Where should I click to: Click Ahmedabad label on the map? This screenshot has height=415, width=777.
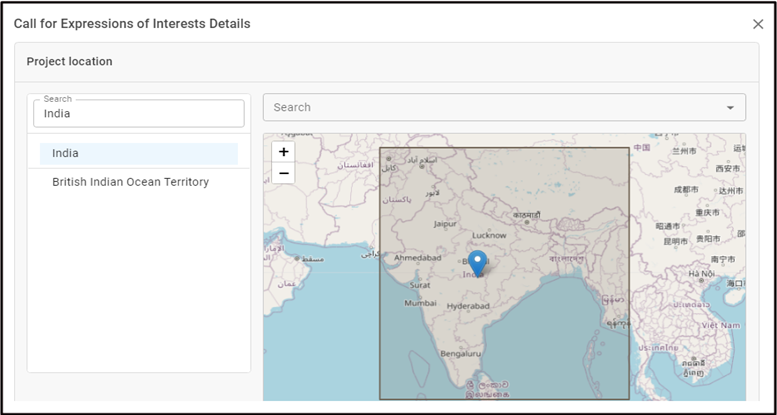pyautogui.click(x=417, y=257)
